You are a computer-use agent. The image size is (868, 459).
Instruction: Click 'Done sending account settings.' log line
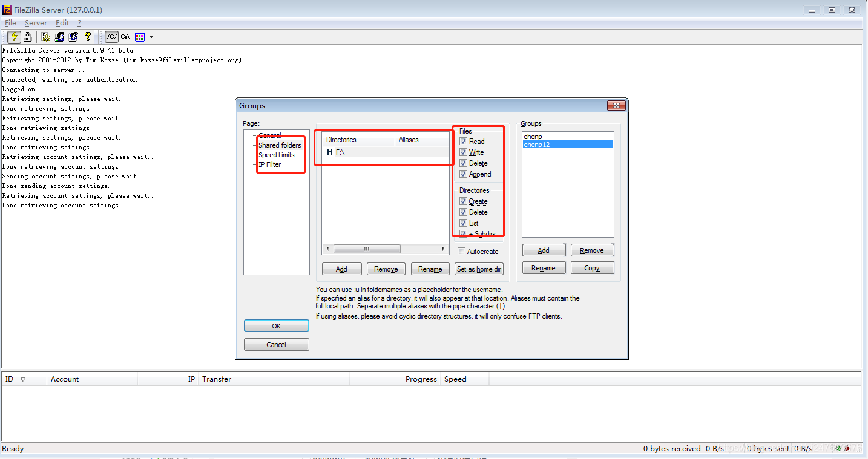point(56,186)
